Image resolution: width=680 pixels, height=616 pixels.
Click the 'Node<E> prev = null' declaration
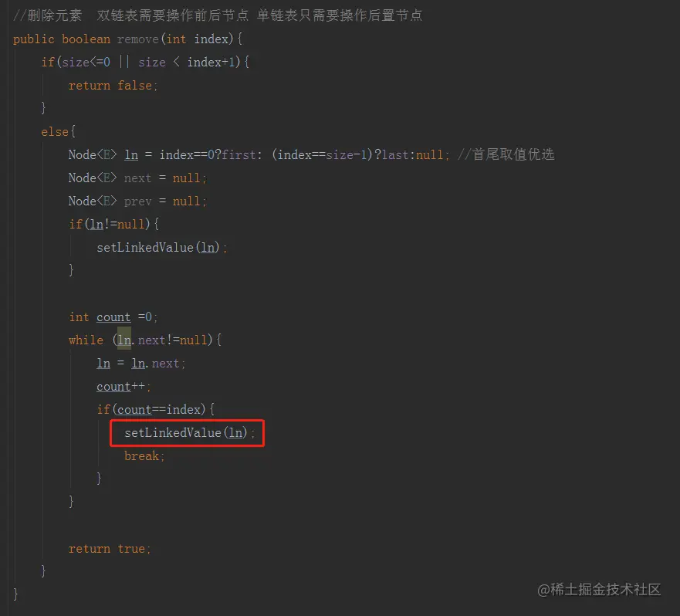137,201
